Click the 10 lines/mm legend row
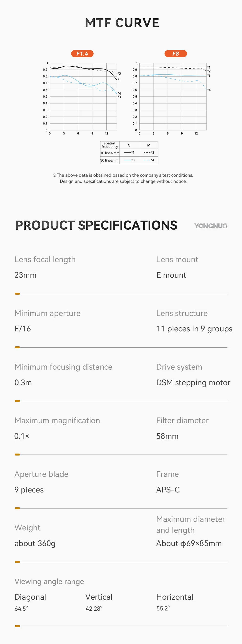 click(x=129, y=153)
